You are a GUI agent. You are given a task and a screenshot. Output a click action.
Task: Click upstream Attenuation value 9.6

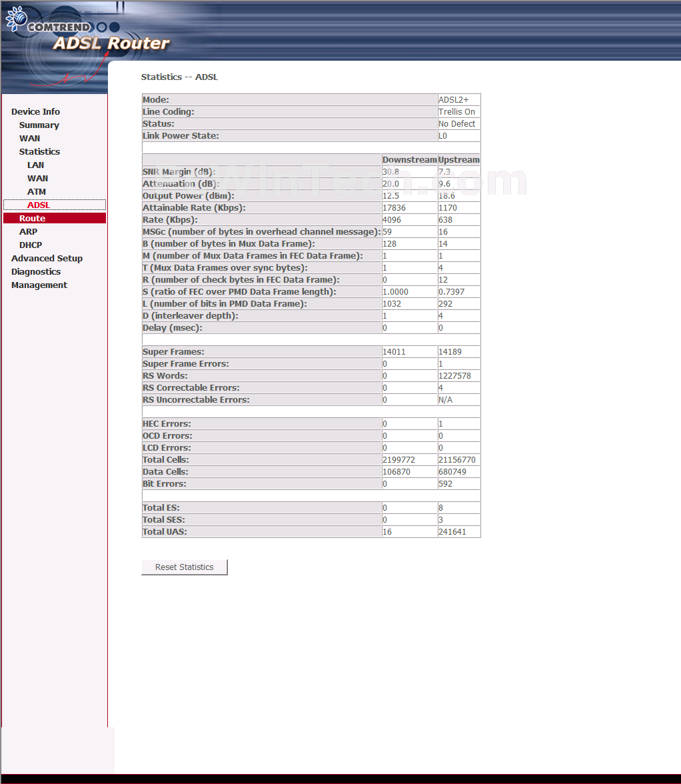point(444,183)
